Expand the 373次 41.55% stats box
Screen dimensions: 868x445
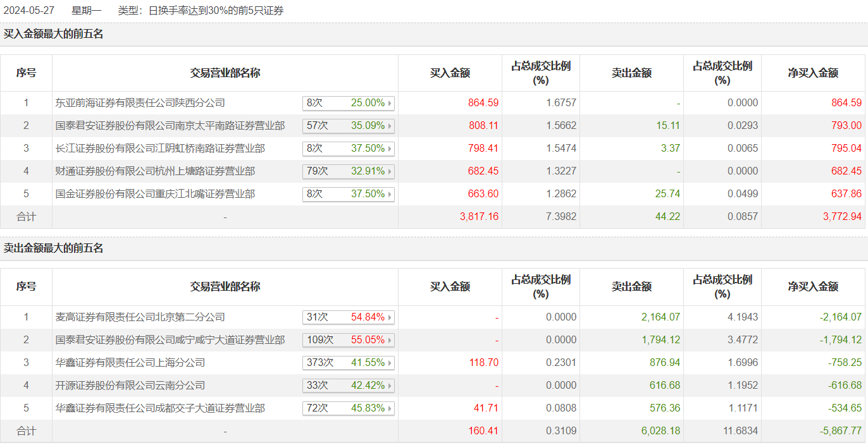349,363
